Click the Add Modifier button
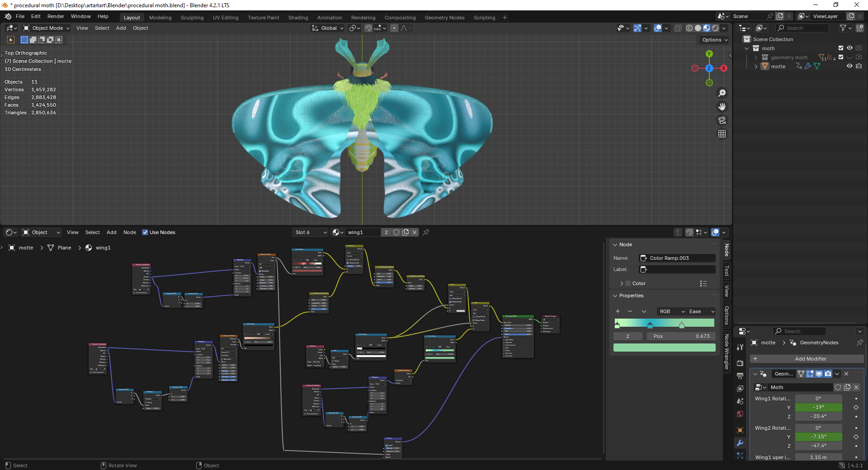Viewport: 868px width, 470px height. pos(811,358)
